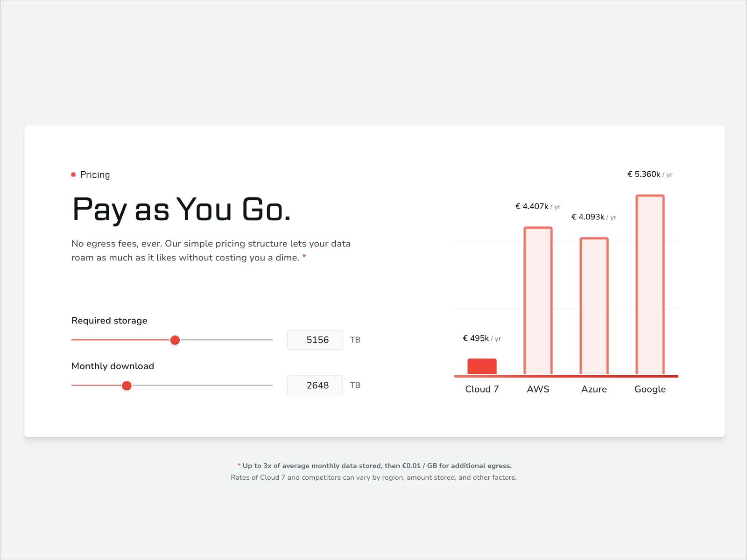Viewport: 747px width, 560px height.
Task: Click the Required storage slider handle
Action: click(175, 340)
